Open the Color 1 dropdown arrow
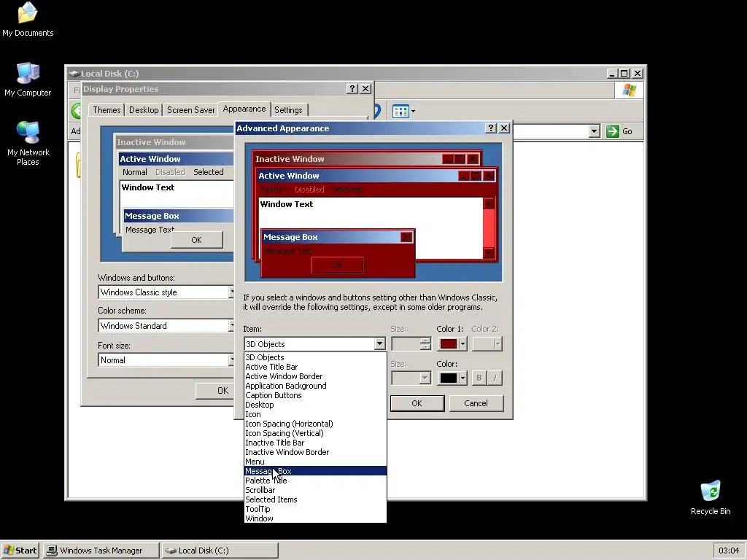This screenshot has height=560, width=747. tap(462, 344)
